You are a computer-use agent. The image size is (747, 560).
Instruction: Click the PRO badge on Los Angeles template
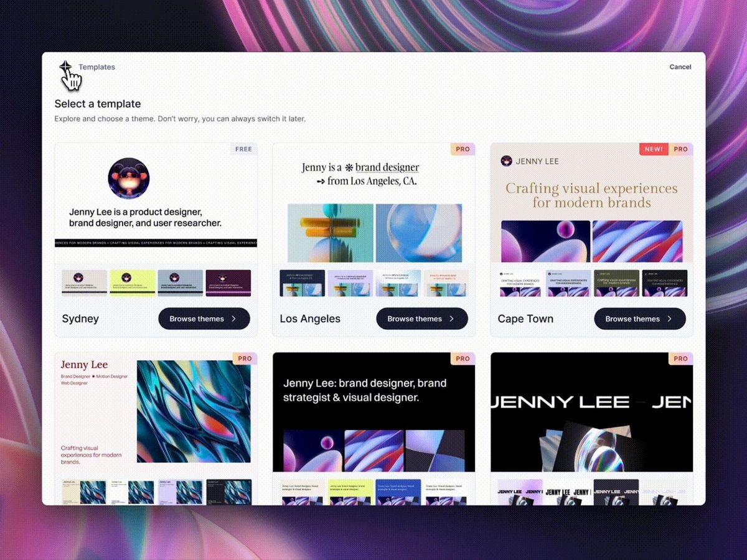tap(463, 149)
